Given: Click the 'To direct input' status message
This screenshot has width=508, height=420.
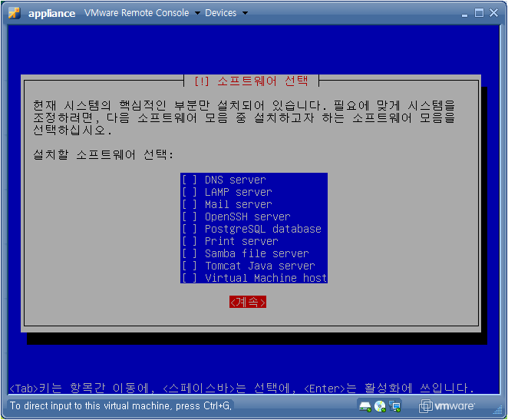Looking at the screenshot, I should 120,405.
